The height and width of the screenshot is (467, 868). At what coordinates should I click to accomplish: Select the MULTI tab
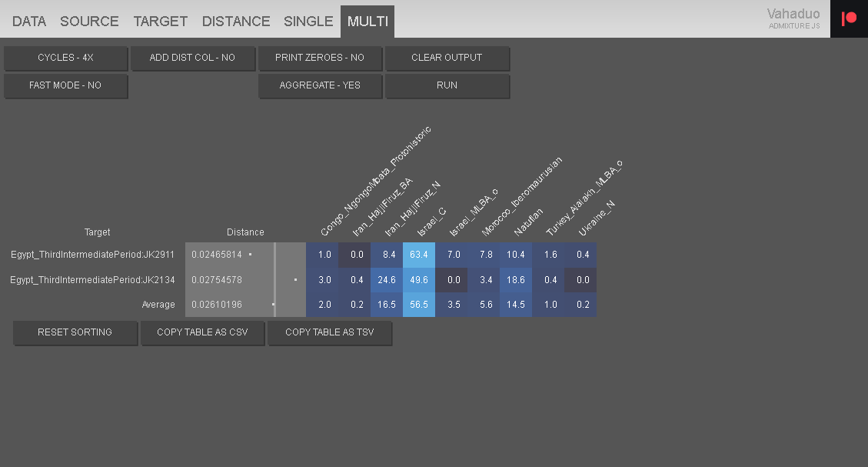coord(367,22)
